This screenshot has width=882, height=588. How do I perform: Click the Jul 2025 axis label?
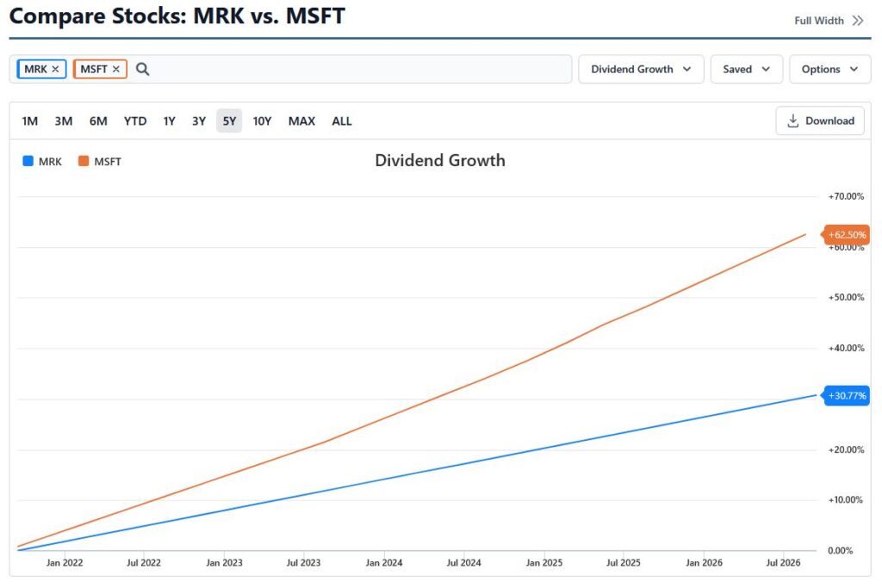coord(624,563)
